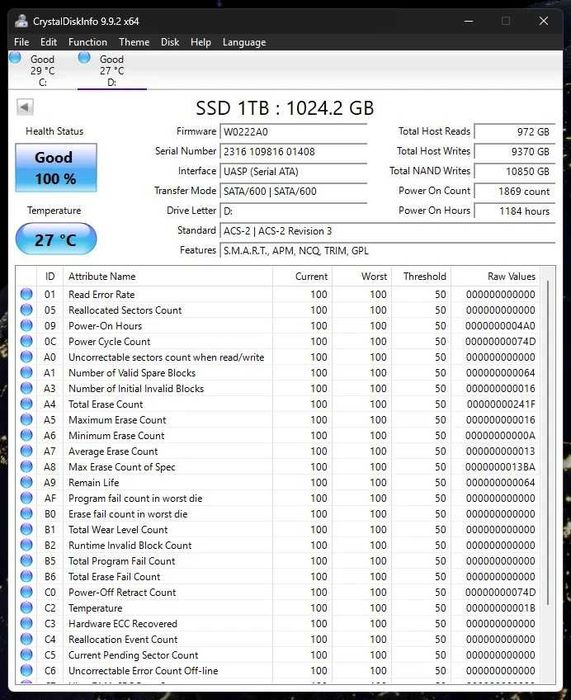
Task: Click the attribute list vertical scrollbar
Action: 549,442
